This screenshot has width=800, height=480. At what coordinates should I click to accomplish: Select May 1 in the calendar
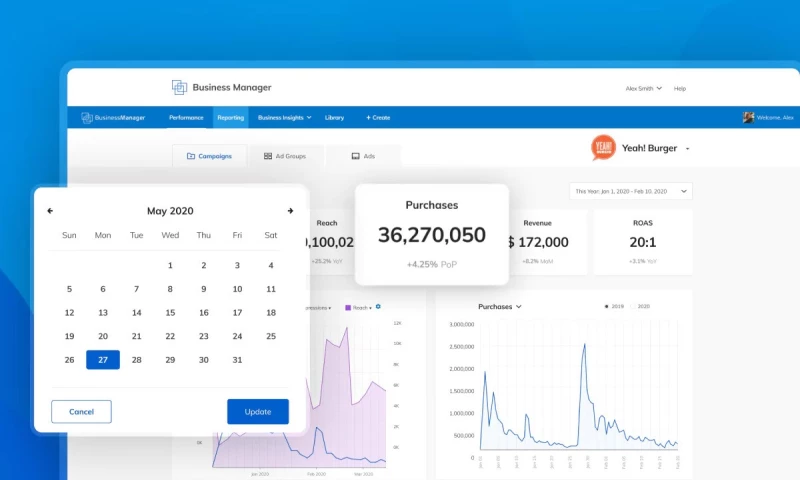(170, 265)
